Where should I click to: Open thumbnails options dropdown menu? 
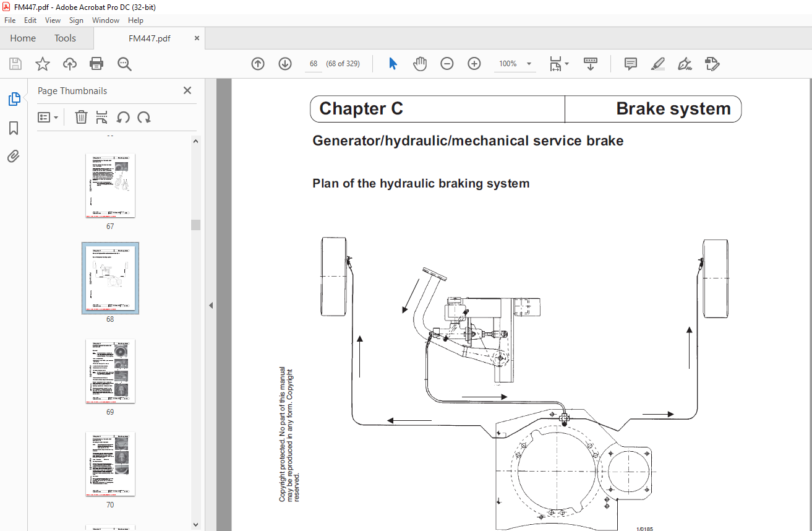click(x=48, y=117)
